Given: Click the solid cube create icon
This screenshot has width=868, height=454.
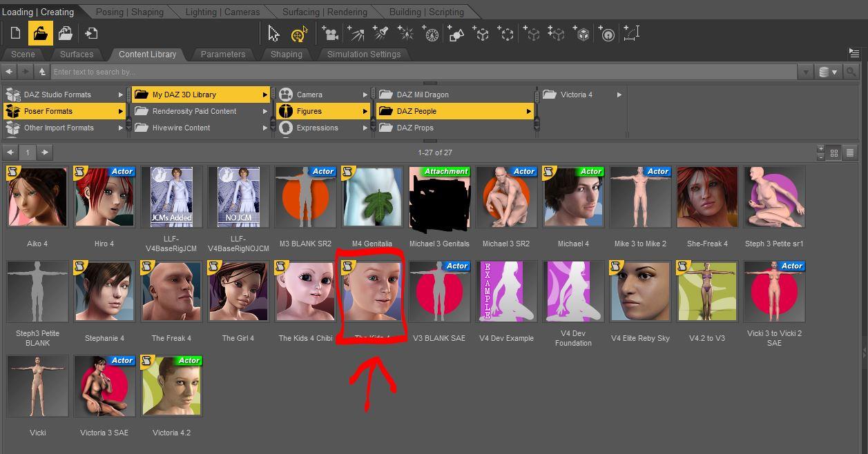Looking at the screenshot, I should 582,33.
